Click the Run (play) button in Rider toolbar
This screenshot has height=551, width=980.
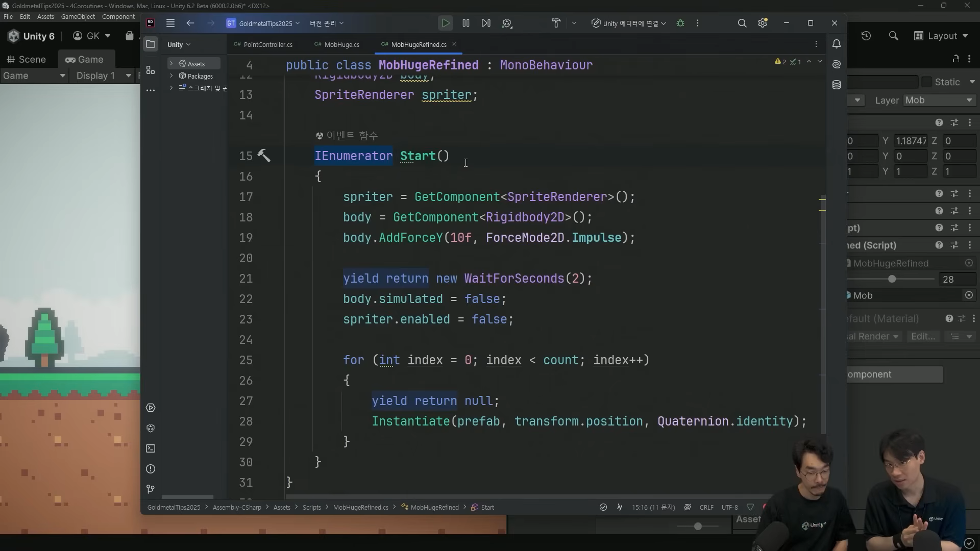(x=445, y=23)
